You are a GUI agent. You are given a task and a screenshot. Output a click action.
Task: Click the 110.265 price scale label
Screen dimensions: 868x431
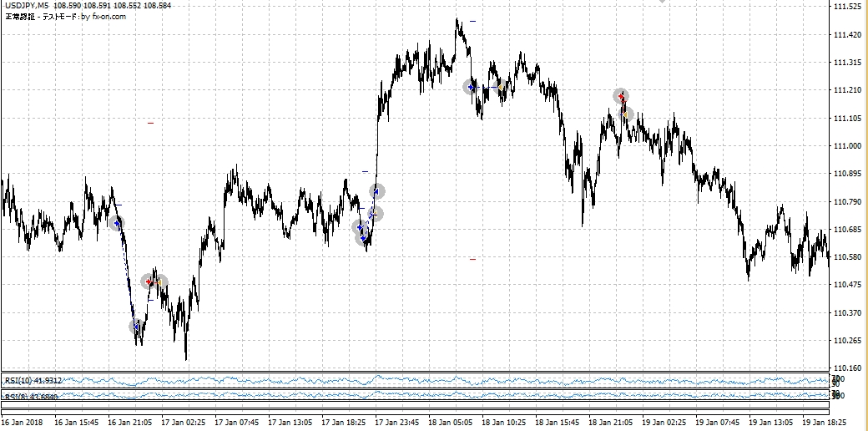845,340
